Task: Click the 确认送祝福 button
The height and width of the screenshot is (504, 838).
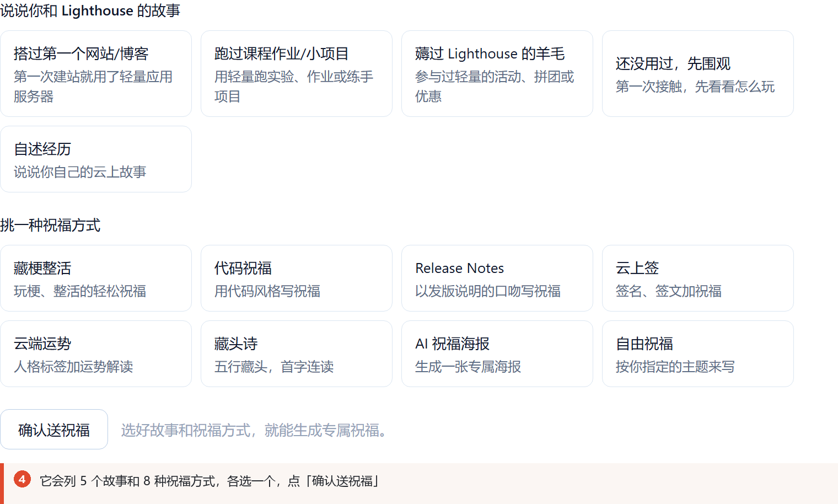Action: click(54, 430)
